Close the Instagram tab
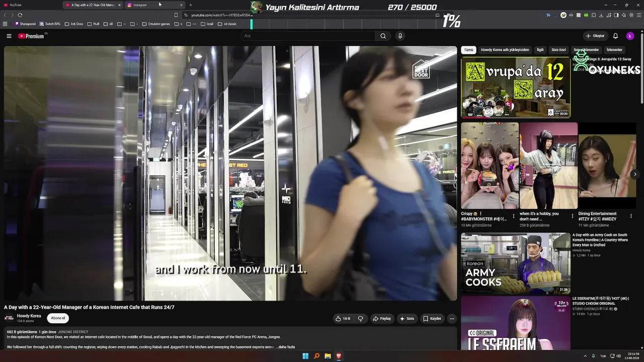This screenshot has width=644, height=362. 181,5
